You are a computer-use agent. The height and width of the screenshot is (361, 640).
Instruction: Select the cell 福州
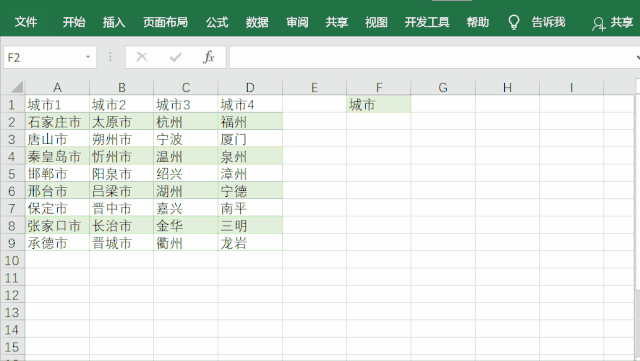click(x=250, y=122)
